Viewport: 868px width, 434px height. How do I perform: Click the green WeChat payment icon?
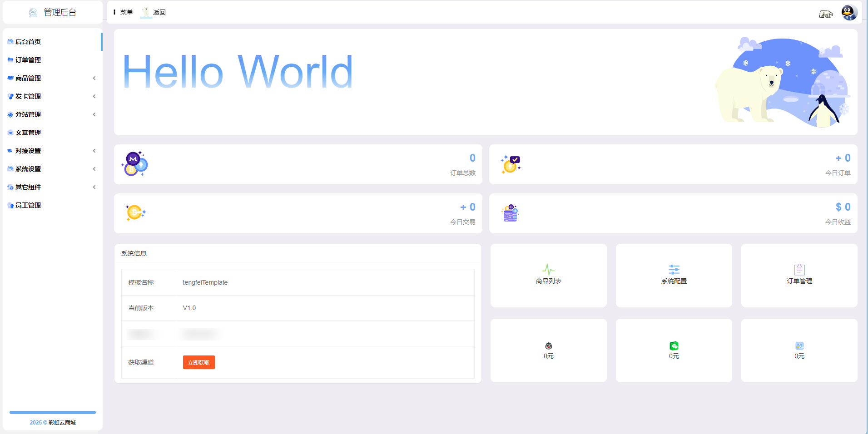click(674, 346)
